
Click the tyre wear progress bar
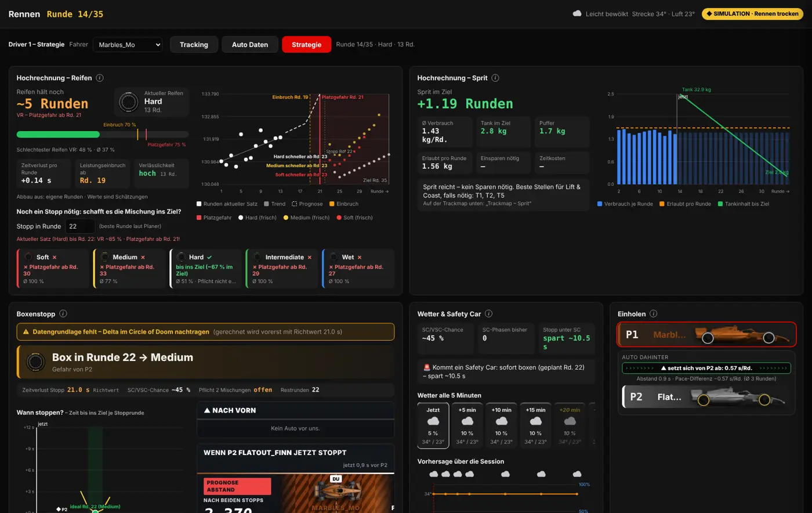pos(103,135)
